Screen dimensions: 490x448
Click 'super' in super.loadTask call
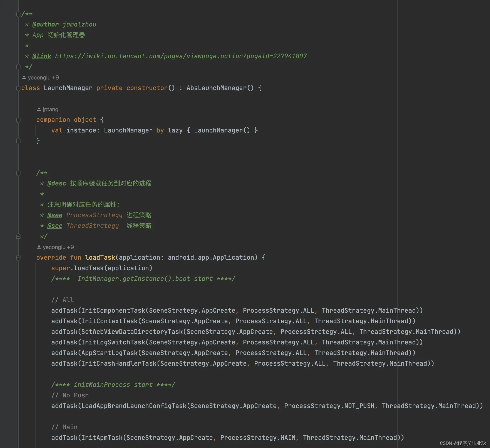point(60,268)
